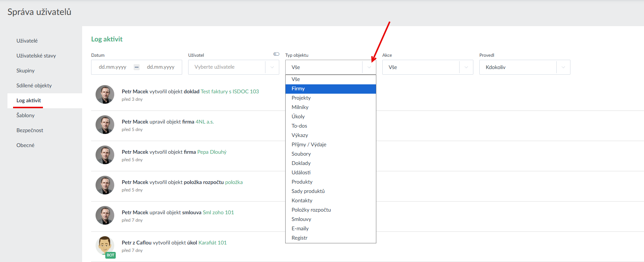
Task: Click Petr Macek avatar on doklad entry
Action: pyautogui.click(x=105, y=94)
